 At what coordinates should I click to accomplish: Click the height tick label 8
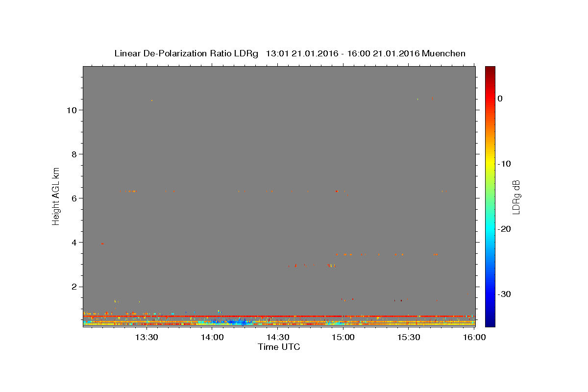click(74, 154)
